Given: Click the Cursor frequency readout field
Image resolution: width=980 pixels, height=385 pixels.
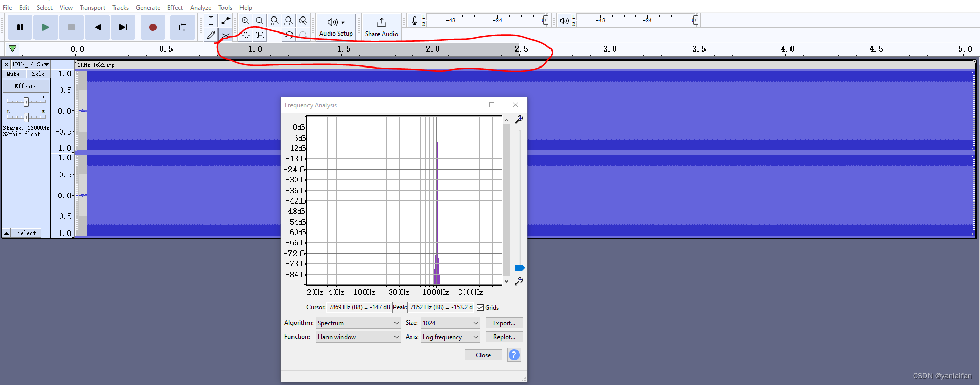Looking at the screenshot, I should click(359, 307).
